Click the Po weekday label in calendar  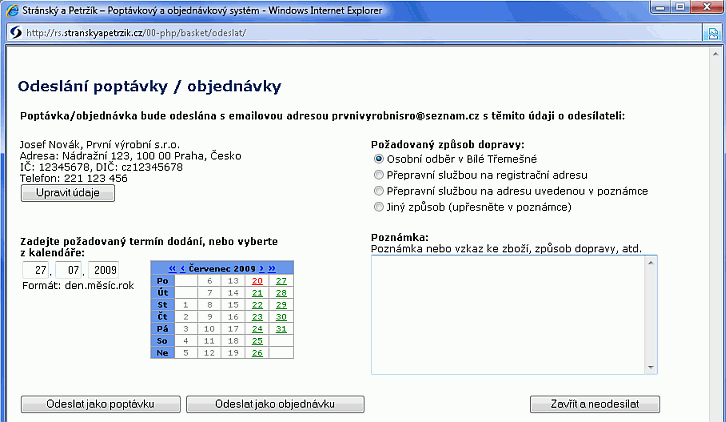(163, 281)
